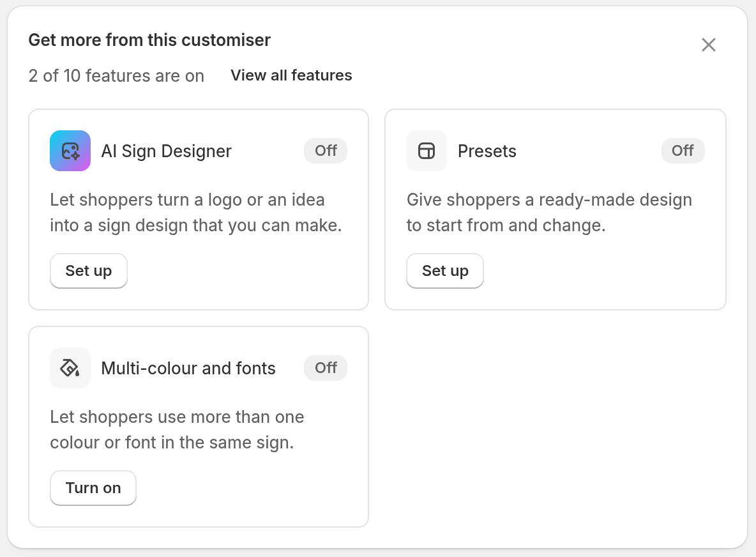
Task: Click the Off badge for AI Sign Designer
Action: 326,151
